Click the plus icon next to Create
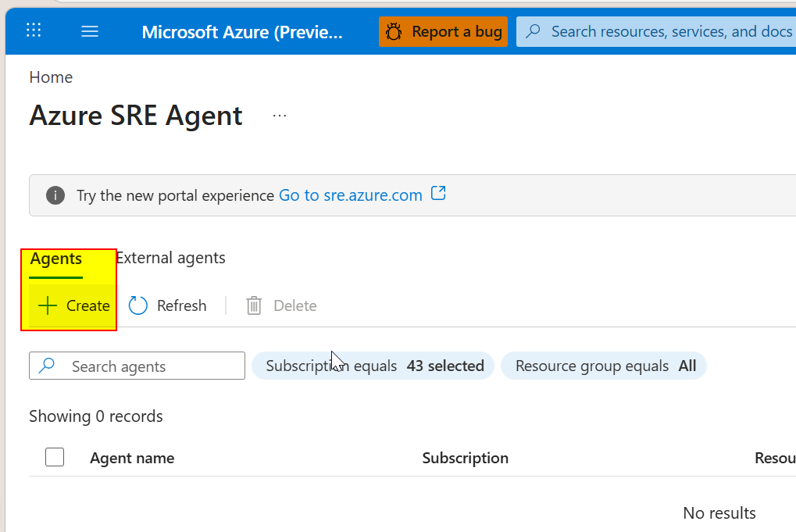Viewport: 796px width, 532px height. coord(47,305)
